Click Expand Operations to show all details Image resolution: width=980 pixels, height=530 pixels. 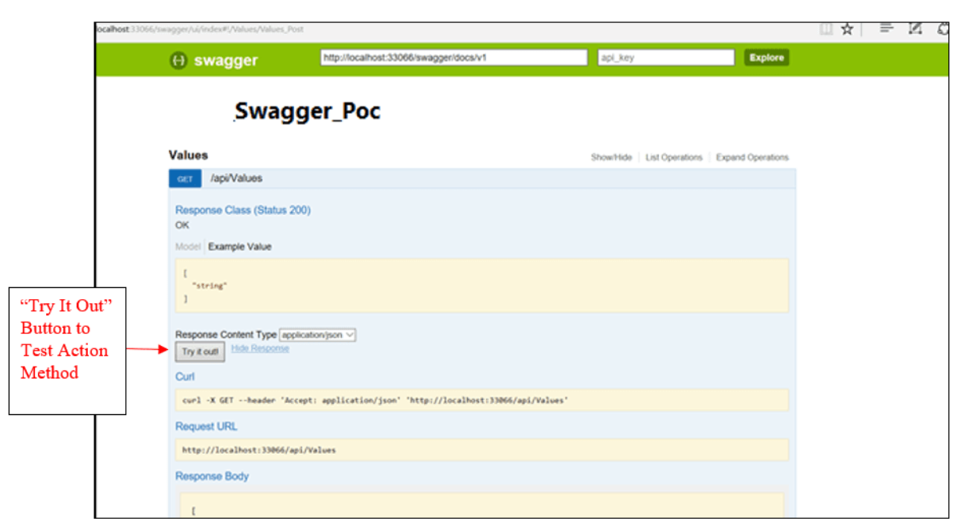[x=752, y=157]
